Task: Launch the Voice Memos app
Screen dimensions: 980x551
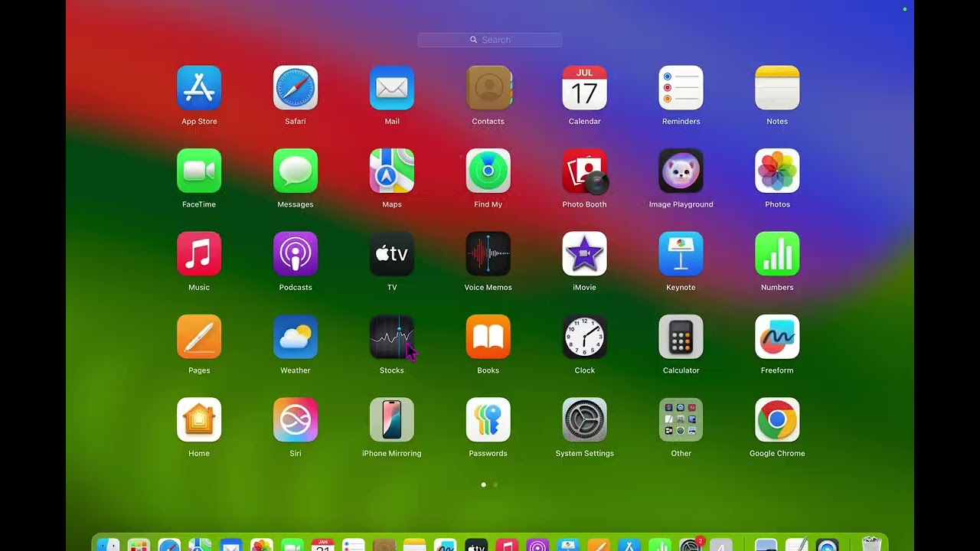Action: 488,254
